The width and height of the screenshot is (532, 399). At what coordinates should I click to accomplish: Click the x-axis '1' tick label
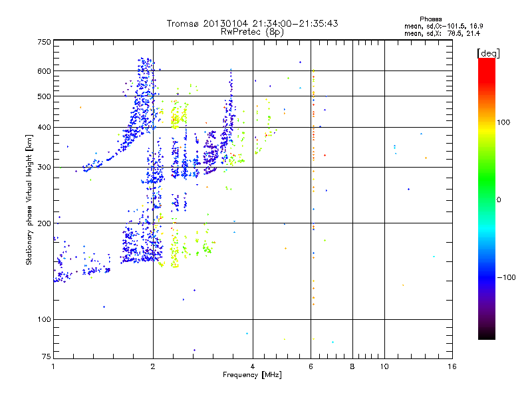(x=53, y=366)
